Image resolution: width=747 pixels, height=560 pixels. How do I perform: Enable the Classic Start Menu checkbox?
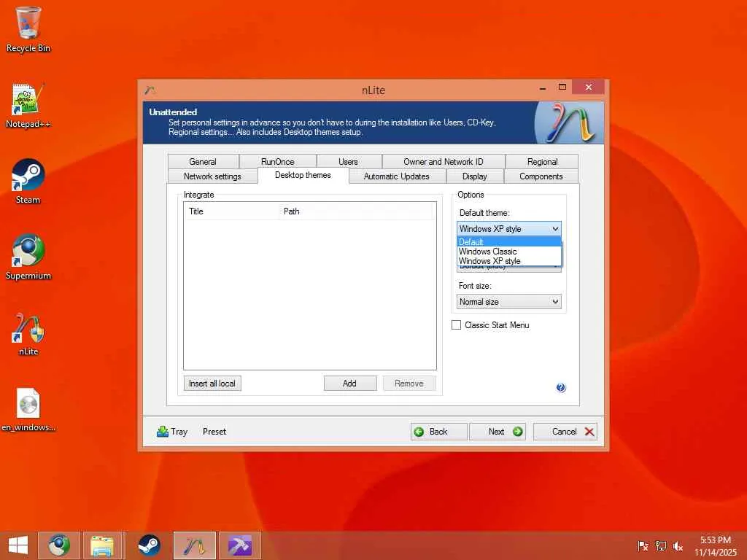(x=456, y=324)
